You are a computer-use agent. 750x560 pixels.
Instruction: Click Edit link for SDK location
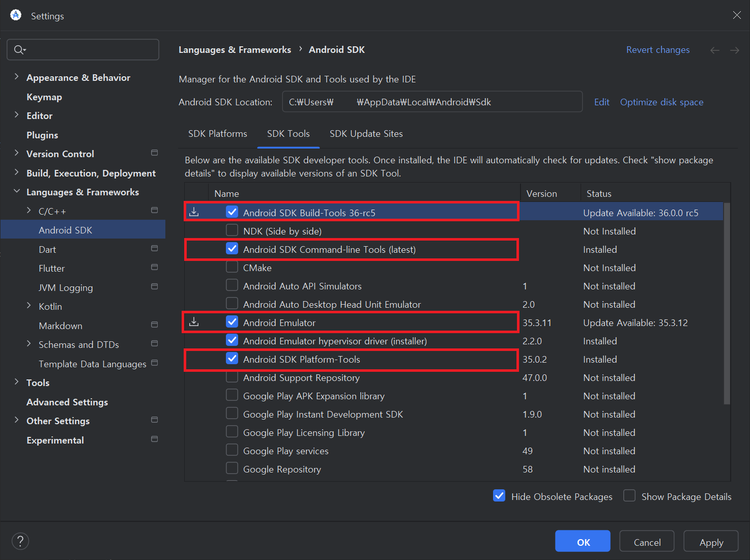(x=602, y=102)
